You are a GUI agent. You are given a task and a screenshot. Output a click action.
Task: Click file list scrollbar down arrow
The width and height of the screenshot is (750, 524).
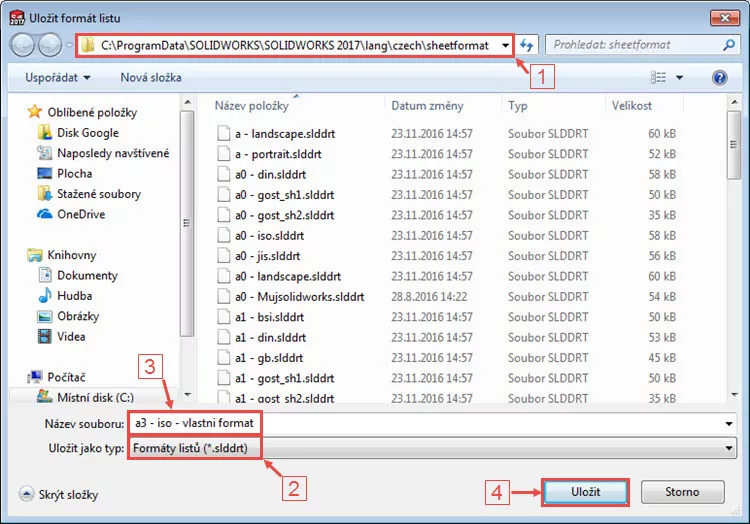(x=734, y=395)
